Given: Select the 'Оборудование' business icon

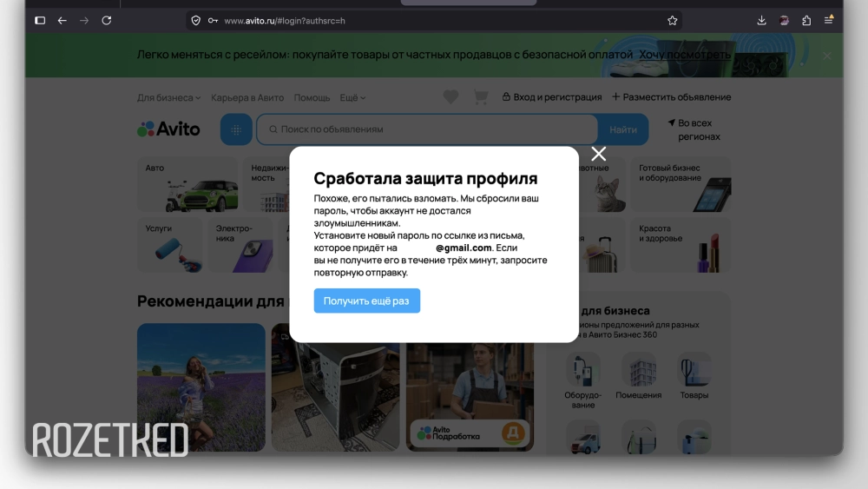Looking at the screenshot, I should 583,381.
